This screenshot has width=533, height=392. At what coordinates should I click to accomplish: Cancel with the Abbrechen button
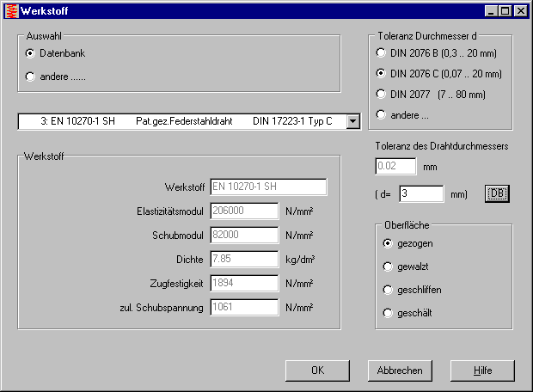click(x=400, y=371)
